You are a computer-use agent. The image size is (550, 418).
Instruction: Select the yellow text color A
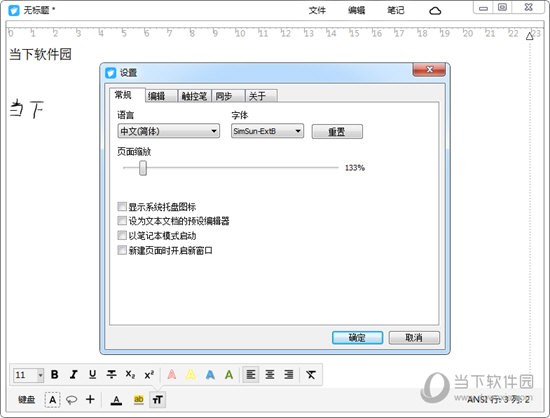pos(191,375)
